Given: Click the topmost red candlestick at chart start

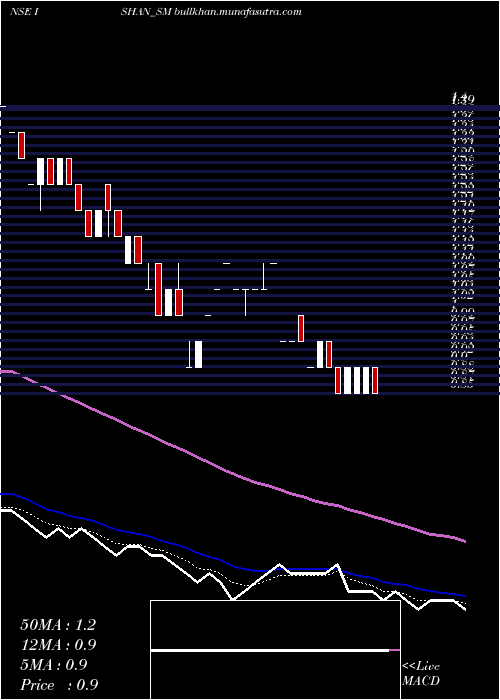Looking at the screenshot, I should coord(21,145).
